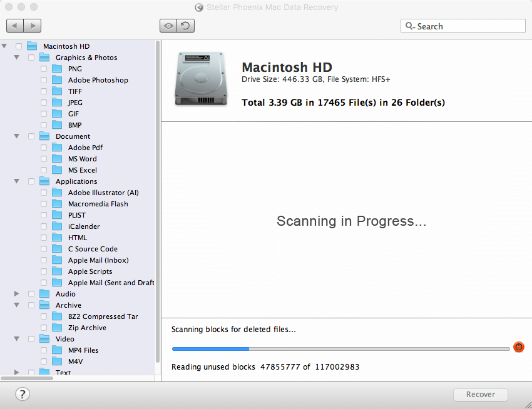
Task: Check the Macintosh HD checkbox
Action: click(x=19, y=46)
